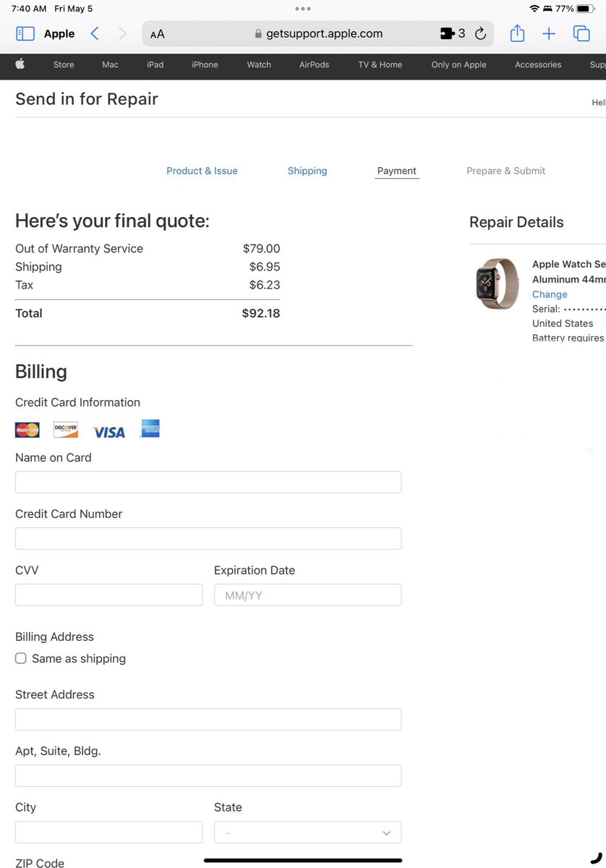
Task: Go to the Shipping step
Action: [307, 171]
